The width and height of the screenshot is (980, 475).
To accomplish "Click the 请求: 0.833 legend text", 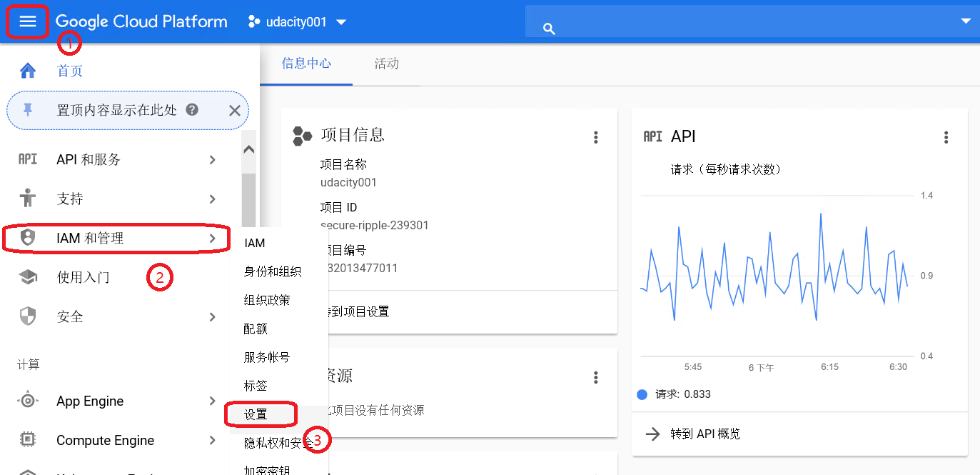I will [683, 394].
